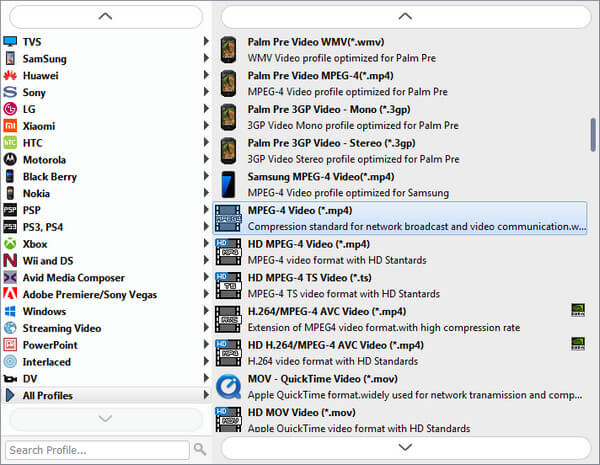The height and width of the screenshot is (465, 600).
Task: Select Palm Pre 3GP Video - Mono profile
Action: [400, 117]
